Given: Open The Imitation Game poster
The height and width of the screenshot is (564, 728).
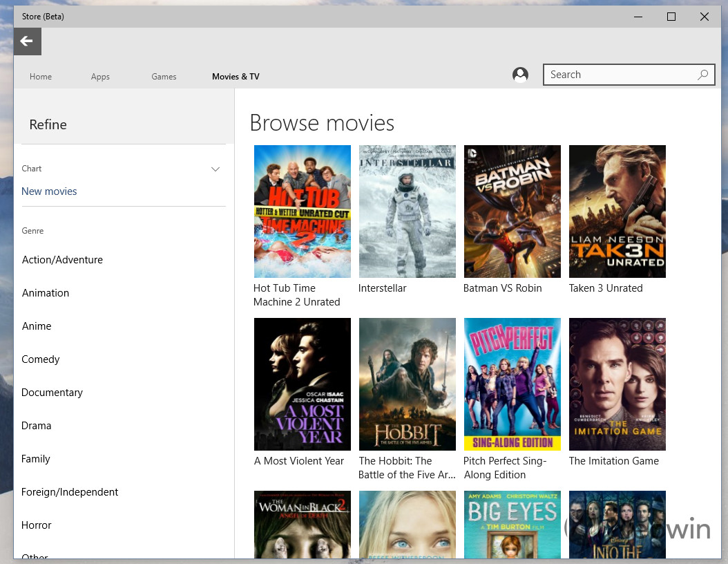Looking at the screenshot, I should [617, 384].
